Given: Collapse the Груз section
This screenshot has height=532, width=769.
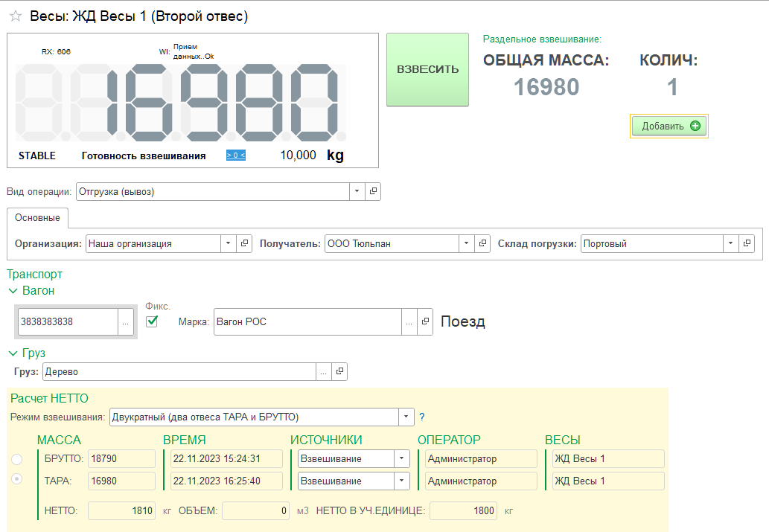Looking at the screenshot, I should click(13, 353).
